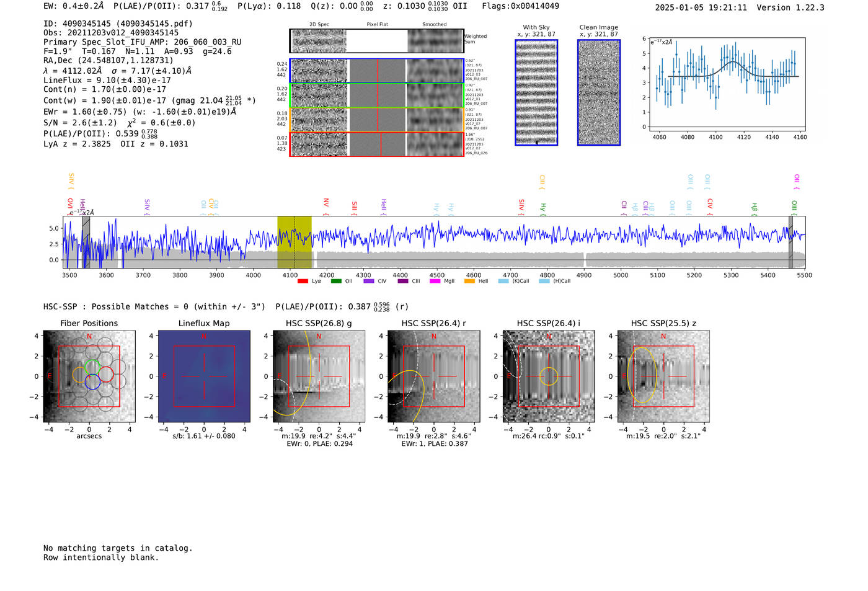The width and height of the screenshot is (868, 591).
Task: Click 'No matching targets in catalog.' text
Action: point(118,548)
